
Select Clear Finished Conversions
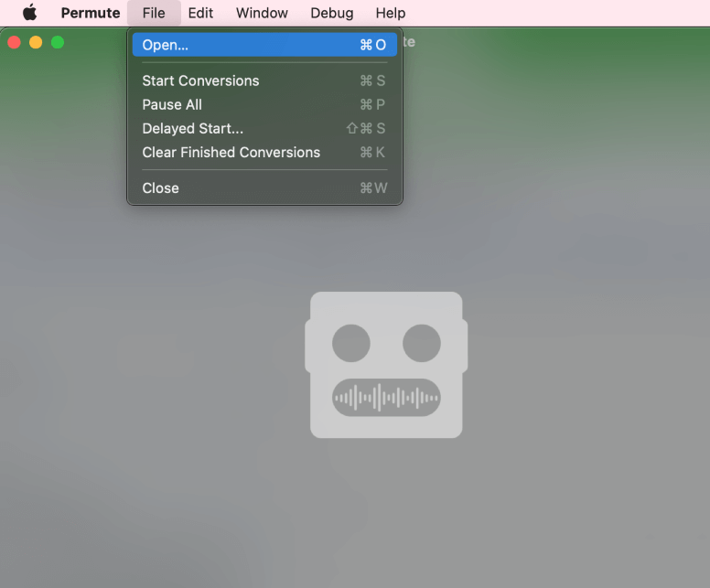(264, 153)
